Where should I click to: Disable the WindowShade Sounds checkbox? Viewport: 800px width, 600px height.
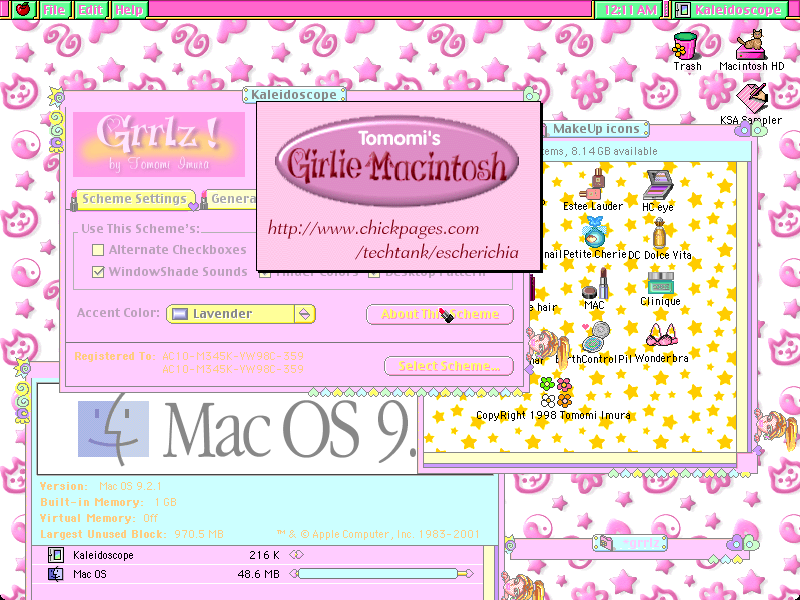tap(97, 271)
